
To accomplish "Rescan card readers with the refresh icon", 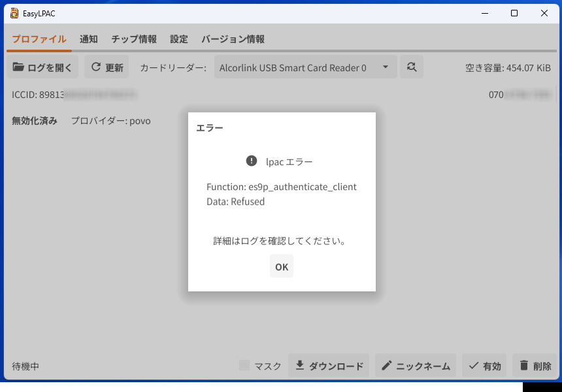I will pos(412,67).
